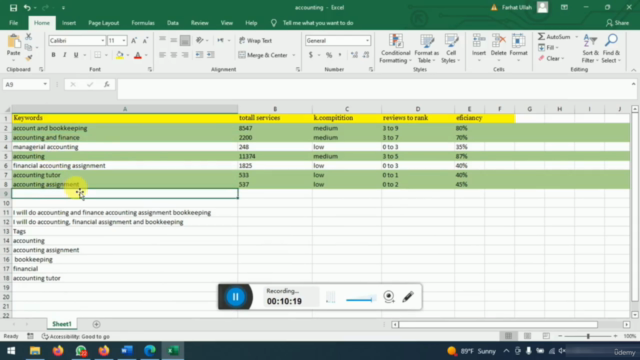Open Conditional Formatting menu
Image resolution: width=640 pixels, height=360 pixels.
click(395, 49)
